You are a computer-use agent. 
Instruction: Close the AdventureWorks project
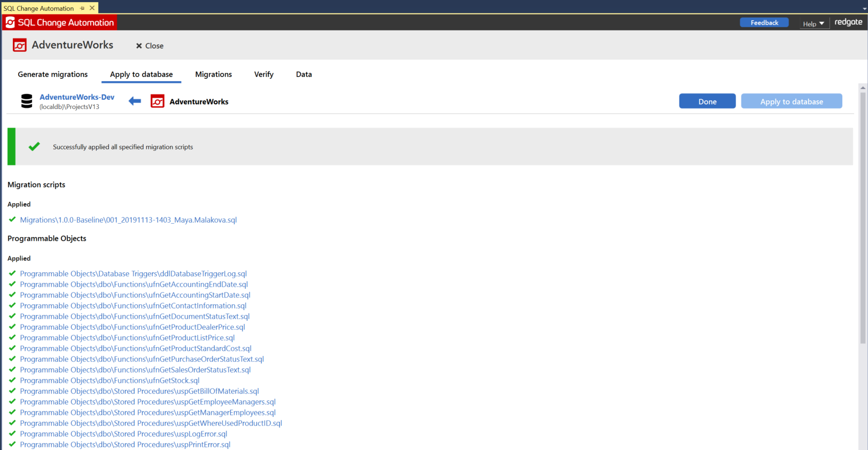(x=150, y=46)
